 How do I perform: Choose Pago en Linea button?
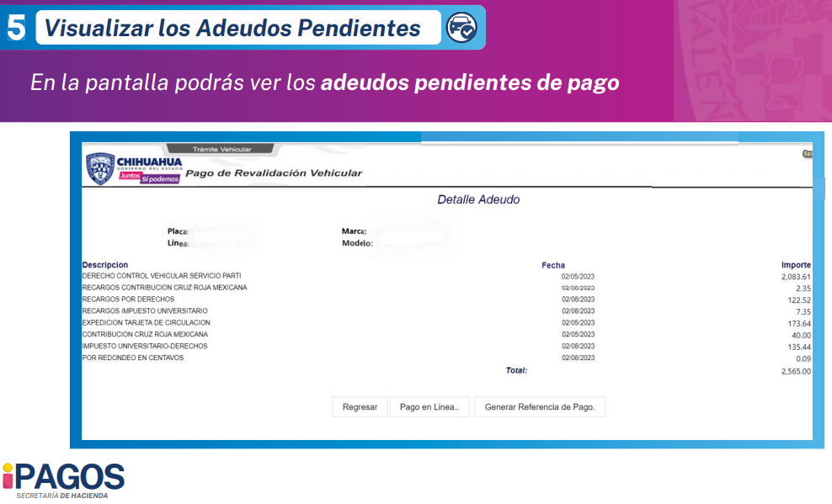click(x=429, y=406)
